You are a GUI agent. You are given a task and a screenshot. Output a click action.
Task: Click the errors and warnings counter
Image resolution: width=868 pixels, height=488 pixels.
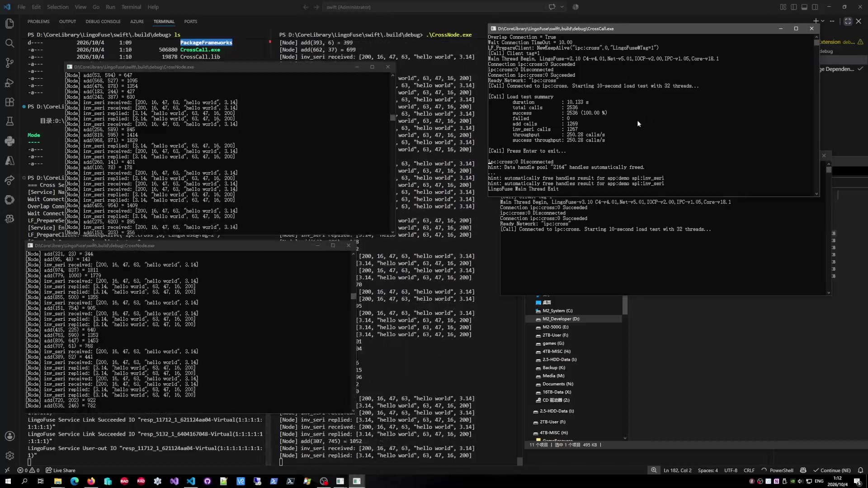click(x=28, y=470)
